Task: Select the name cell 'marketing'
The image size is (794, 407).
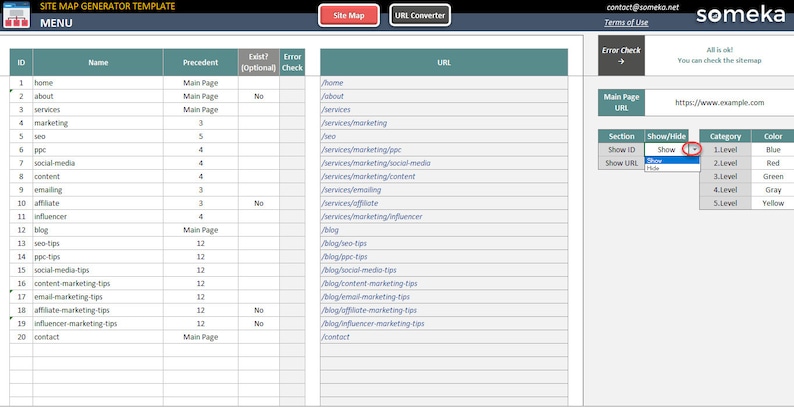Action: tap(98, 123)
